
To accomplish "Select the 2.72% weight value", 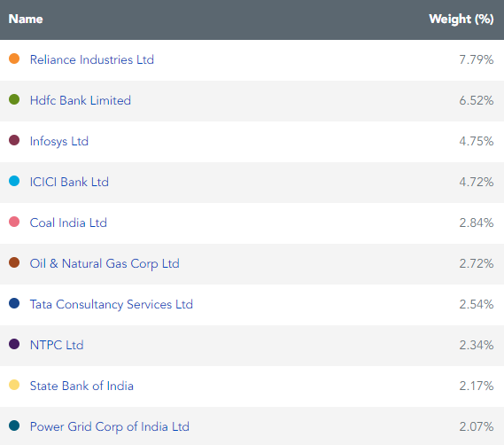I will pyautogui.click(x=477, y=263).
